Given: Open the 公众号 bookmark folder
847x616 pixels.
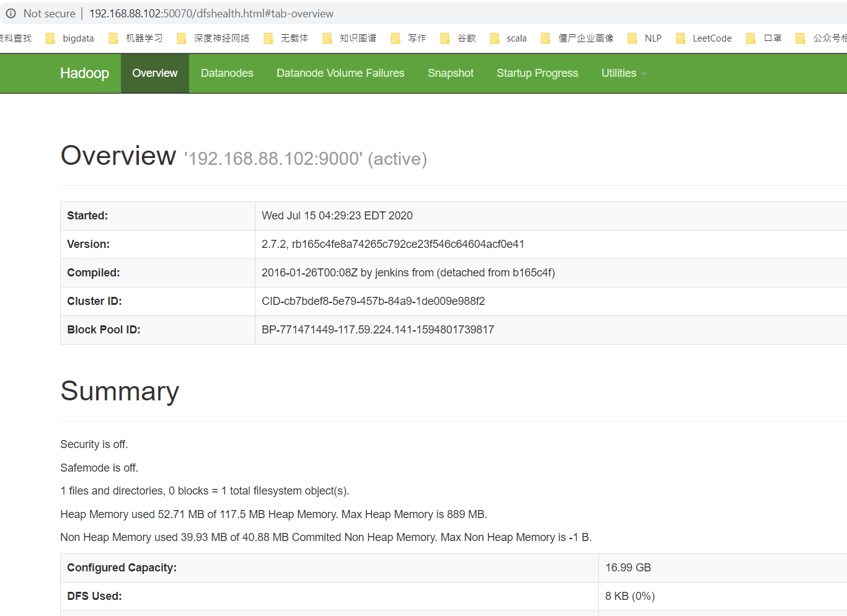Looking at the screenshot, I should point(821,38).
